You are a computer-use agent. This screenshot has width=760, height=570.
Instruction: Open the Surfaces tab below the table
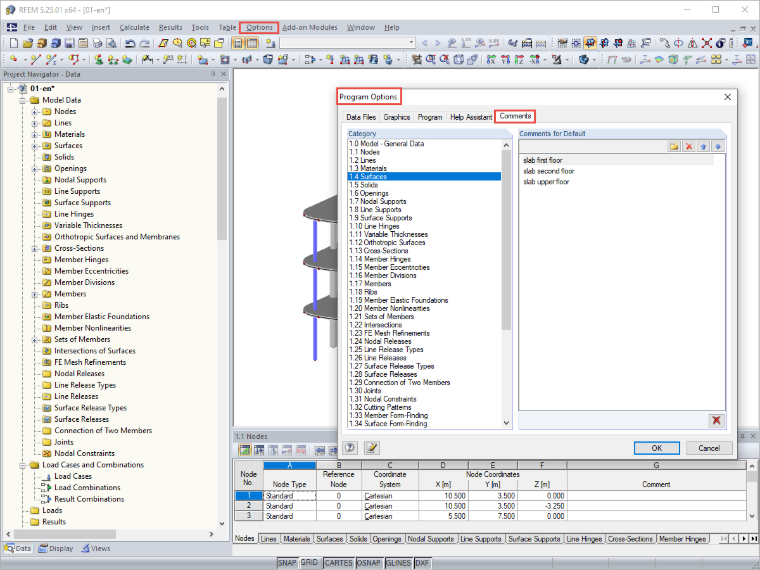pyautogui.click(x=330, y=539)
